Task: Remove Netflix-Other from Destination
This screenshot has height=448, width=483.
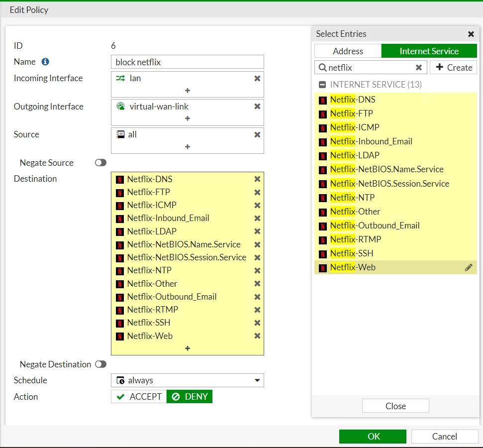Action: (257, 283)
